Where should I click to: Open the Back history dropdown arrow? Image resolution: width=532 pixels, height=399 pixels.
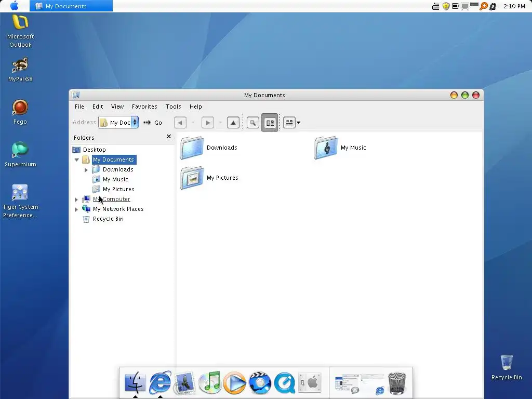[193, 123]
